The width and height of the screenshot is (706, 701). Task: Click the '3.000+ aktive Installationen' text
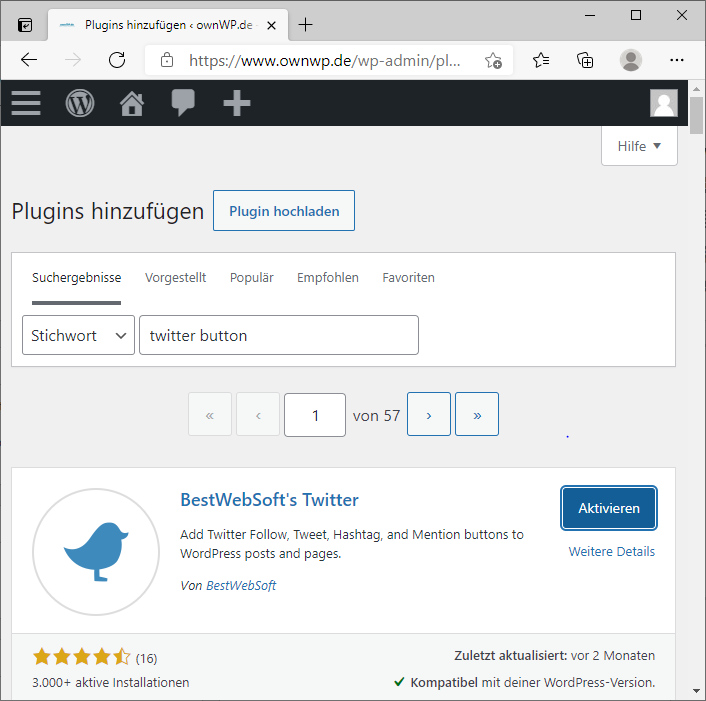coord(111,683)
